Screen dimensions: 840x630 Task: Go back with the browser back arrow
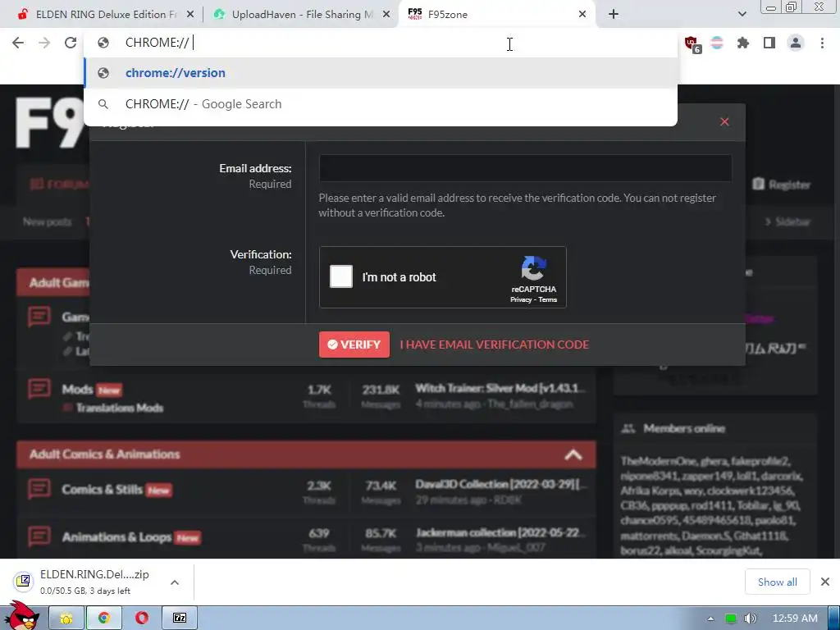(x=18, y=43)
